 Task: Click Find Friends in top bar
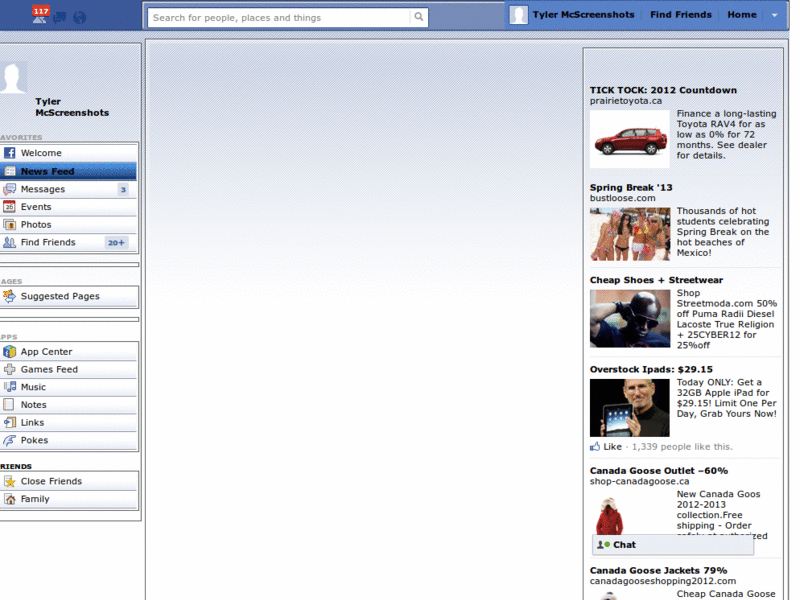pos(681,15)
